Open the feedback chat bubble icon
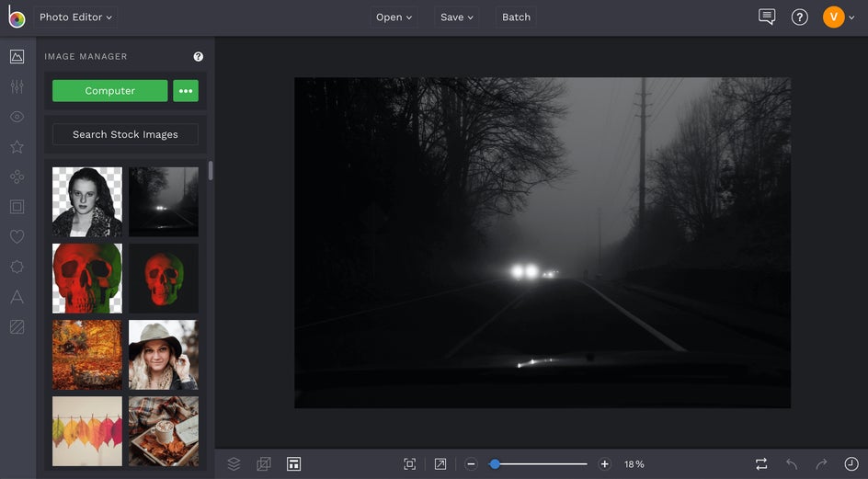This screenshot has width=868, height=479. [x=767, y=17]
